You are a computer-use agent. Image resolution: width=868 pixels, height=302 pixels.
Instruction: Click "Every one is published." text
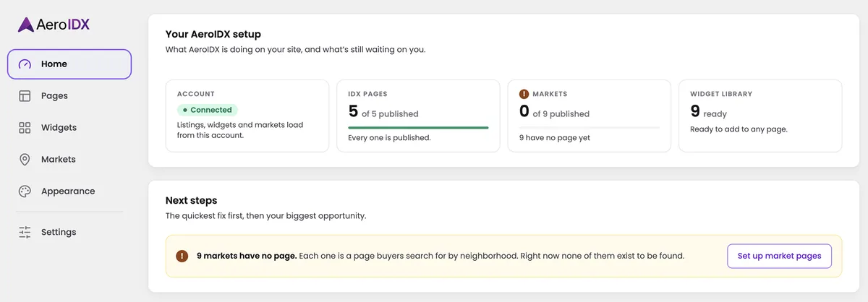[389, 137]
